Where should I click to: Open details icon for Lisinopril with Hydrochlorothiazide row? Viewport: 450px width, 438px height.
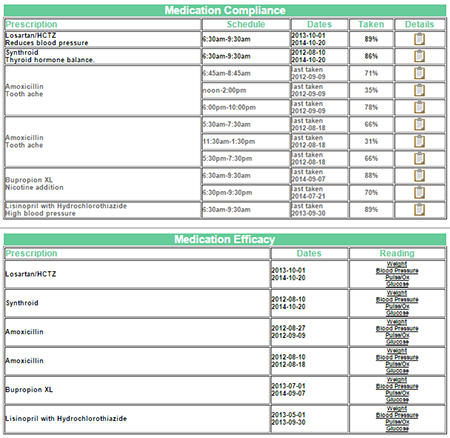pyautogui.click(x=419, y=210)
